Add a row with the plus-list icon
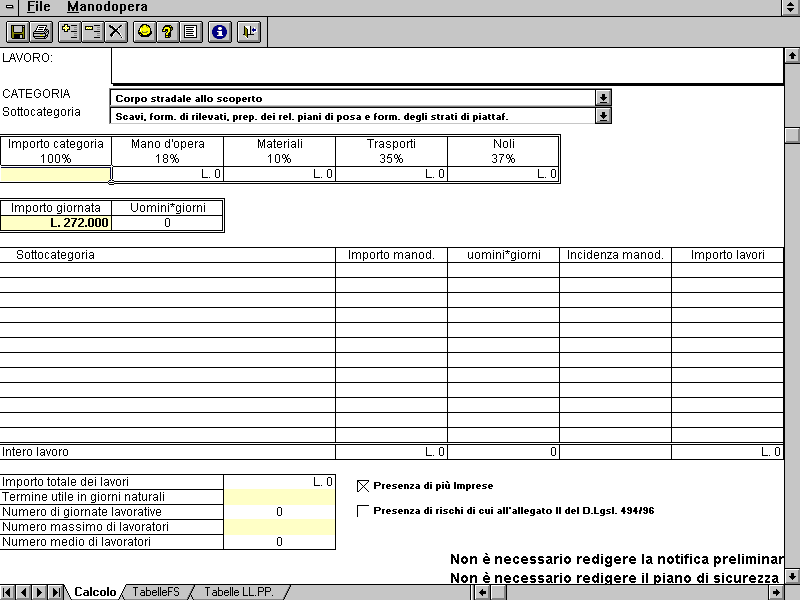Image resolution: width=800 pixels, height=600 pixels. 70,32
